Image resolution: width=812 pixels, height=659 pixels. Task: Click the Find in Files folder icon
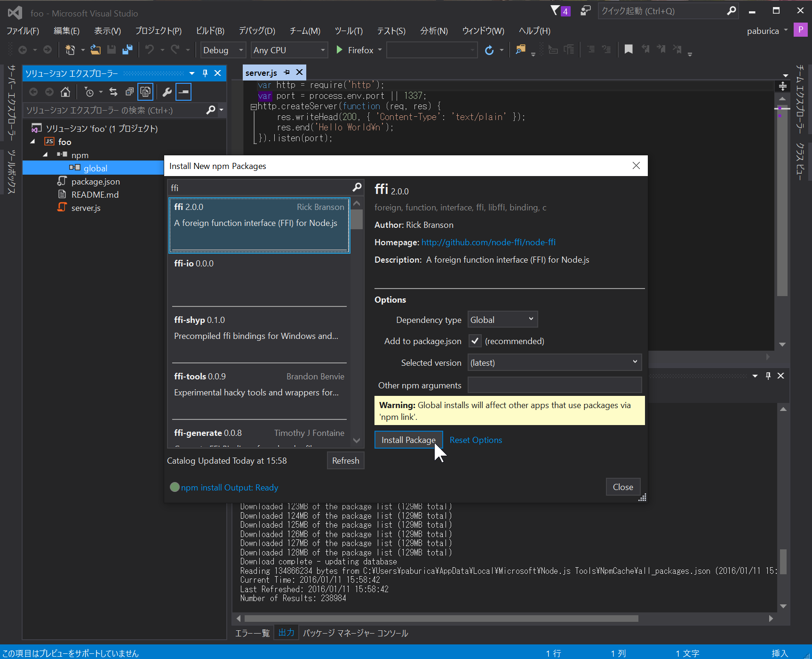520,49
